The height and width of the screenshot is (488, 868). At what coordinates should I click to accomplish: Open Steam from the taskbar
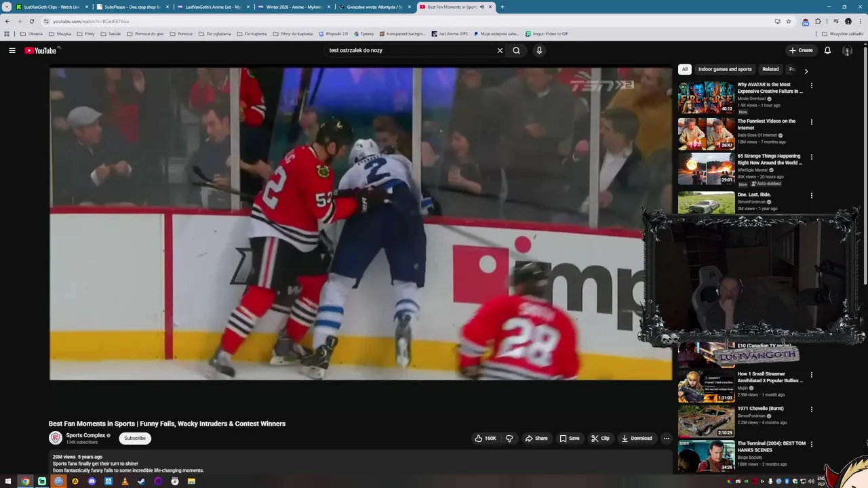[141, 481]
